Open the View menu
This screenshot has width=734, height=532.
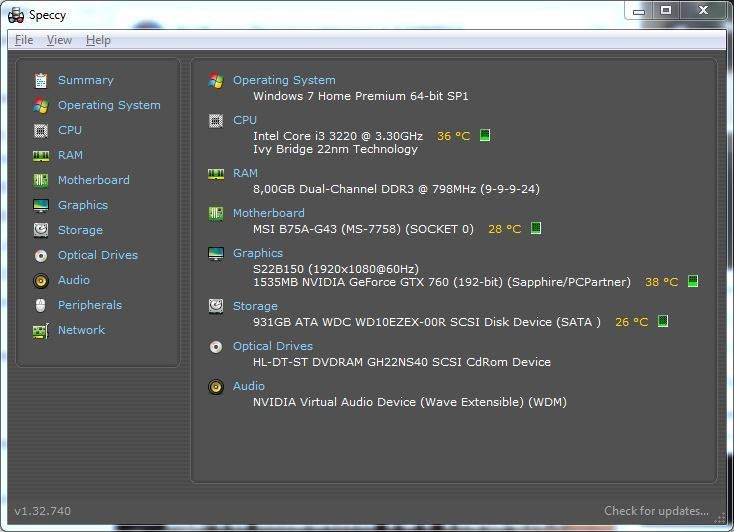tap(59, 40)
